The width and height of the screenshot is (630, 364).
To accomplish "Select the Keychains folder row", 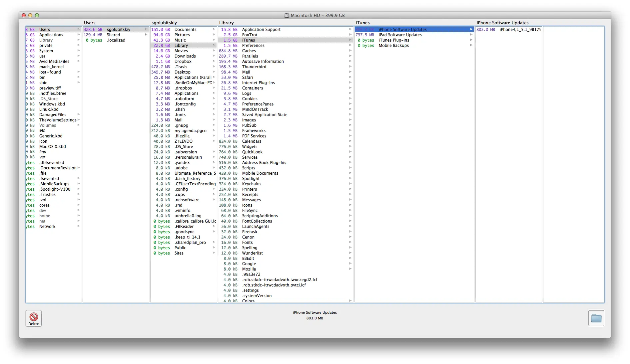I will pos(286,184).
